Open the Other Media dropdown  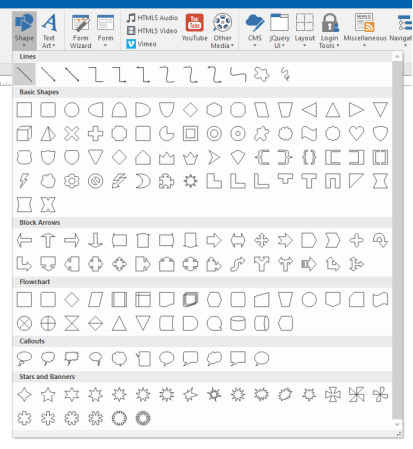222,31
